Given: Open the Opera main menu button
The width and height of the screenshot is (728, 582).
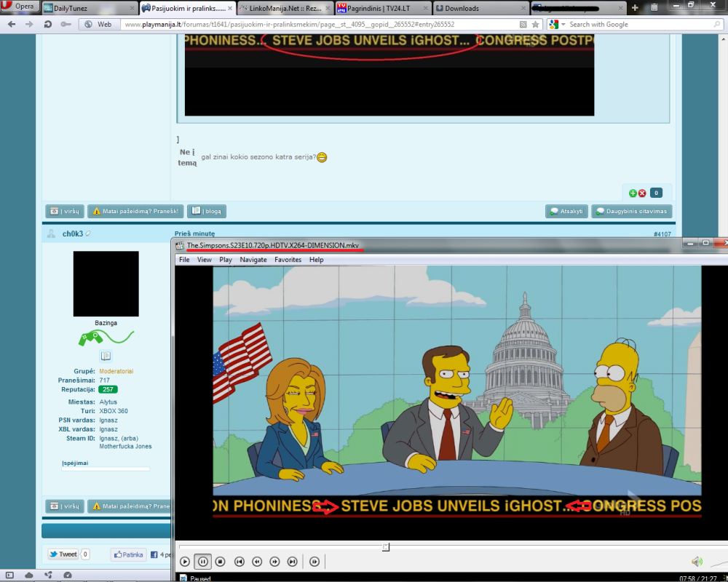Looking at the screenshot, I should tap(19, 7).
